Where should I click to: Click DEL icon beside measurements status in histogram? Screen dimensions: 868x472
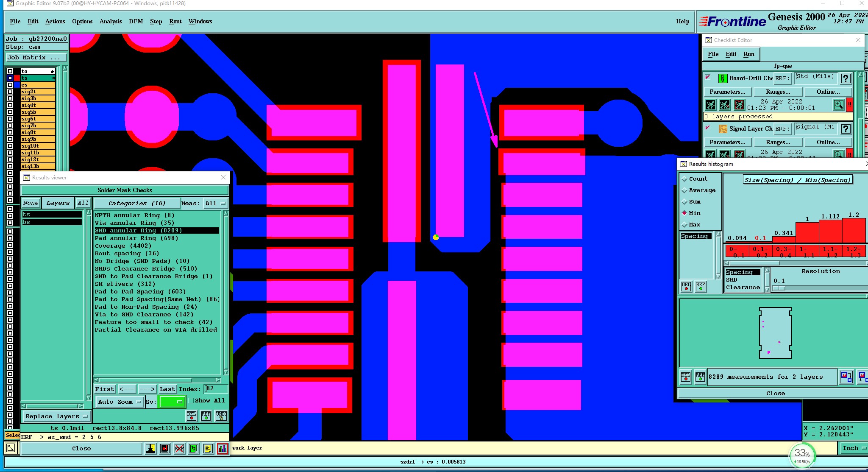(686, 377)
